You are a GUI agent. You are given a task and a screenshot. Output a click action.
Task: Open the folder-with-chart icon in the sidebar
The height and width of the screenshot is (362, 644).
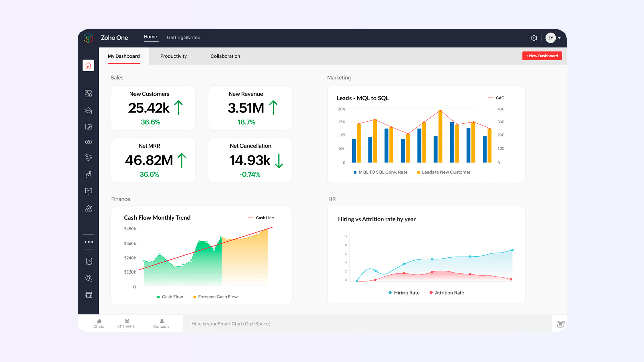coord(88,127)
